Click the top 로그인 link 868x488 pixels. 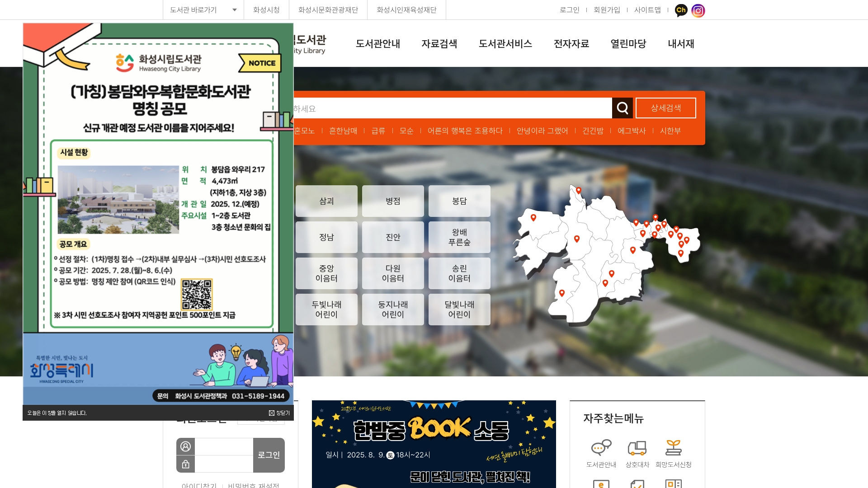pyautogui.click(x=570, y=10)
